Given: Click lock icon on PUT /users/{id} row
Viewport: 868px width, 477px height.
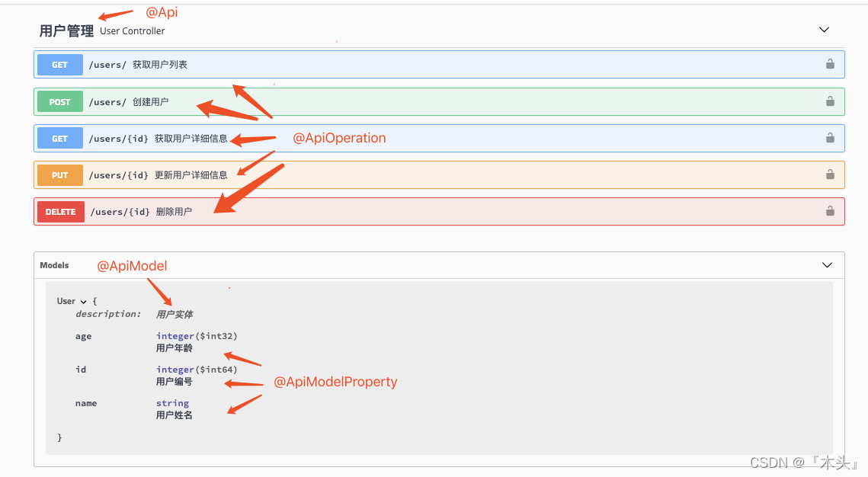Looking at the screenshot, I should tap(830, 174).
